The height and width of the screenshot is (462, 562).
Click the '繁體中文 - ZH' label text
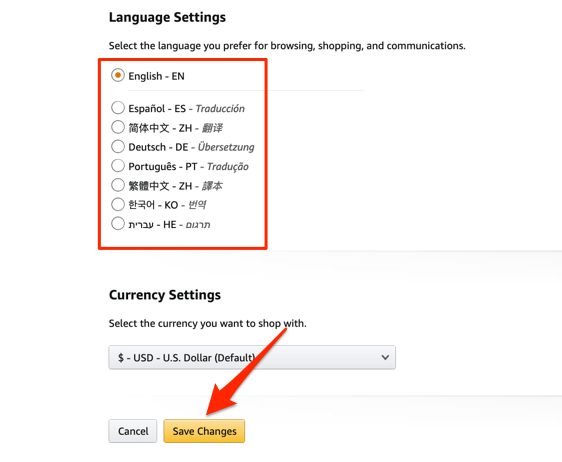160,186
